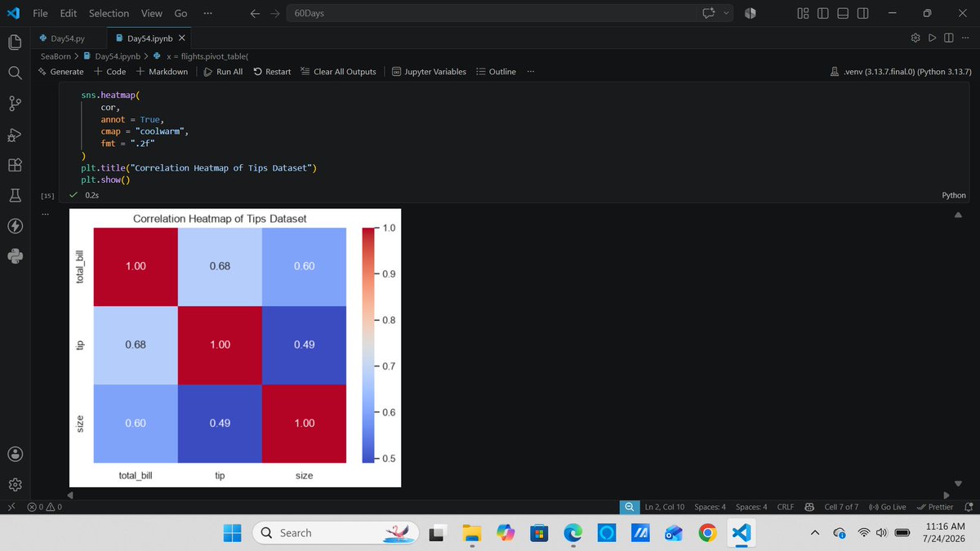980x551 pixels.
Task: Open Microsoft Edge from the taskbar
Action: tap(573, 532)
